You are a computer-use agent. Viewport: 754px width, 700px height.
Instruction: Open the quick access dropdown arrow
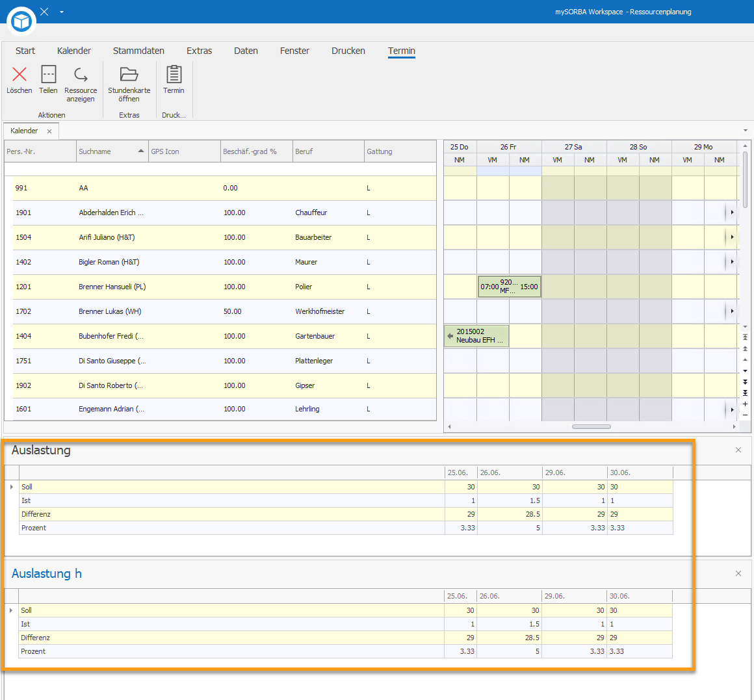[62, 12]
